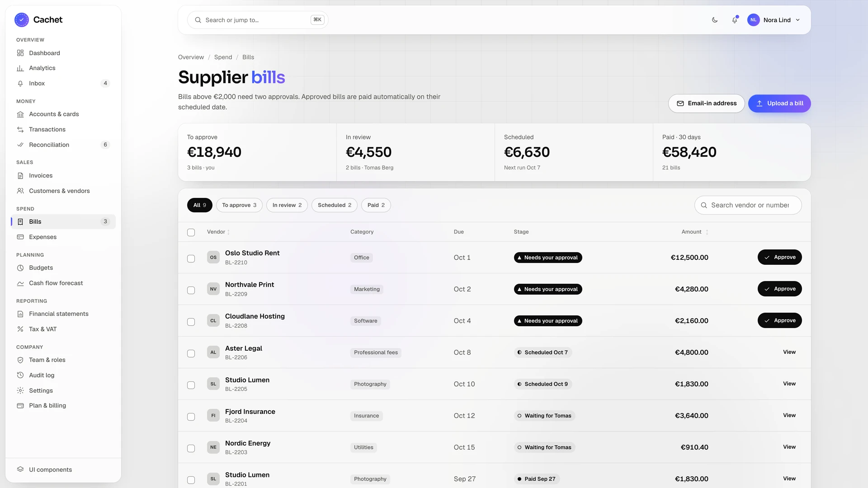Open Tax & VAT page

coord(63,329)
